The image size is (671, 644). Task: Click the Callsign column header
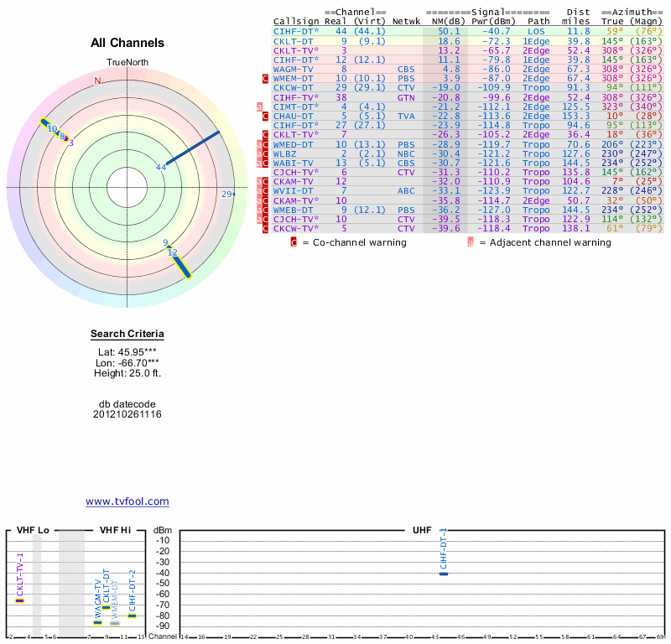coord(296,21)
